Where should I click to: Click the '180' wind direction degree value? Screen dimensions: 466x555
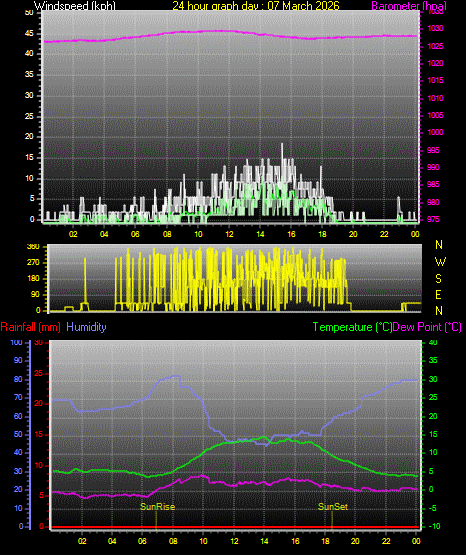33,279
